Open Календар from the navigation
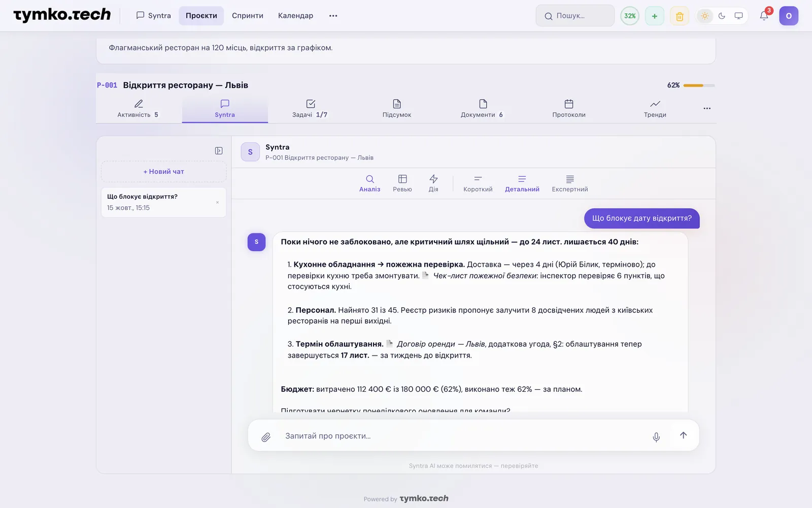The image size is (812, 508). coord(295,16)
